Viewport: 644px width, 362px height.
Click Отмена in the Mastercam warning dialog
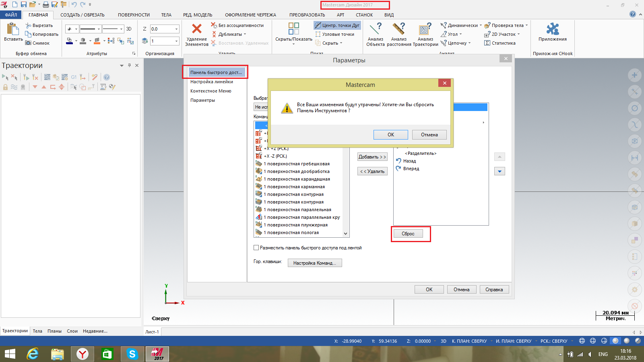[x=429, y=135]
